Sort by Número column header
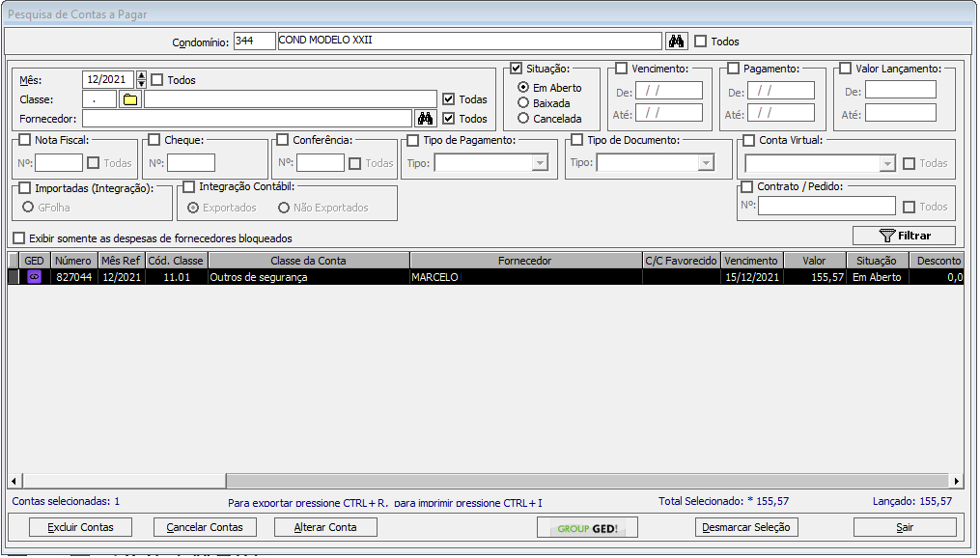Image resolution: width=980 pixels, height=558 pixels. click(x=73, y=261)
